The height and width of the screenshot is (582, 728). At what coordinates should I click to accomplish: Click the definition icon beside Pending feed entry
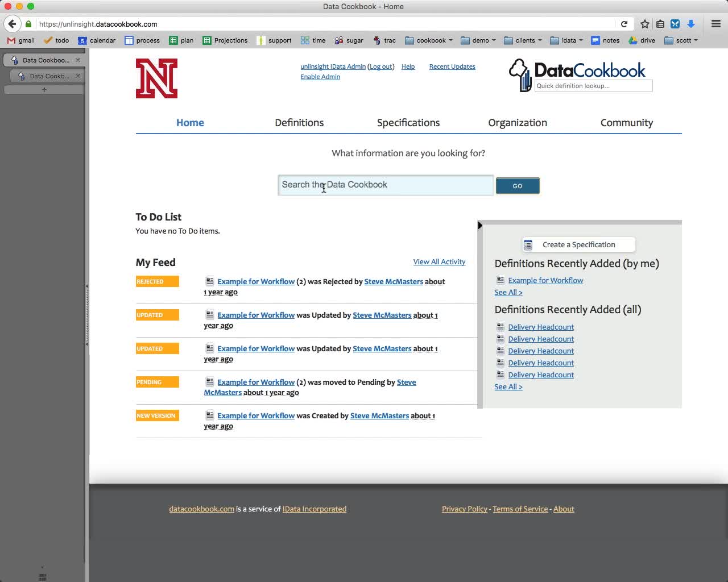210,381
